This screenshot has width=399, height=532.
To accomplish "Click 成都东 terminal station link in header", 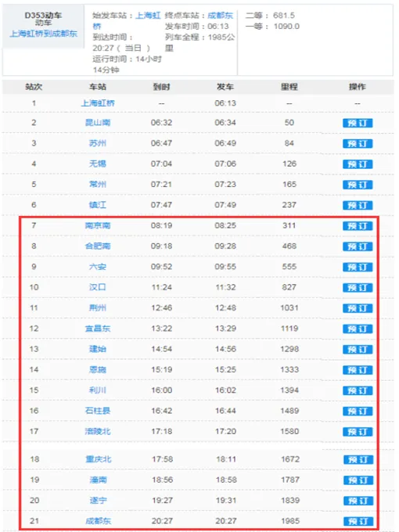I will click(220, 16).
